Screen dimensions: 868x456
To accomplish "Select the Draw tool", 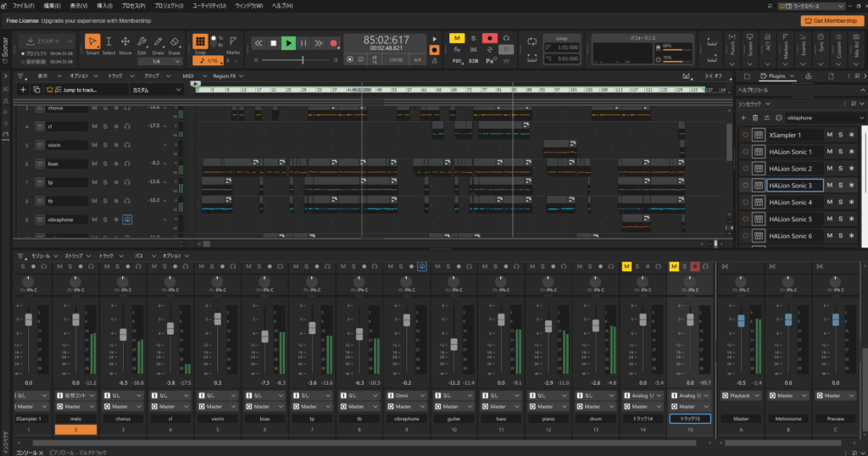I will click(159, 42).
